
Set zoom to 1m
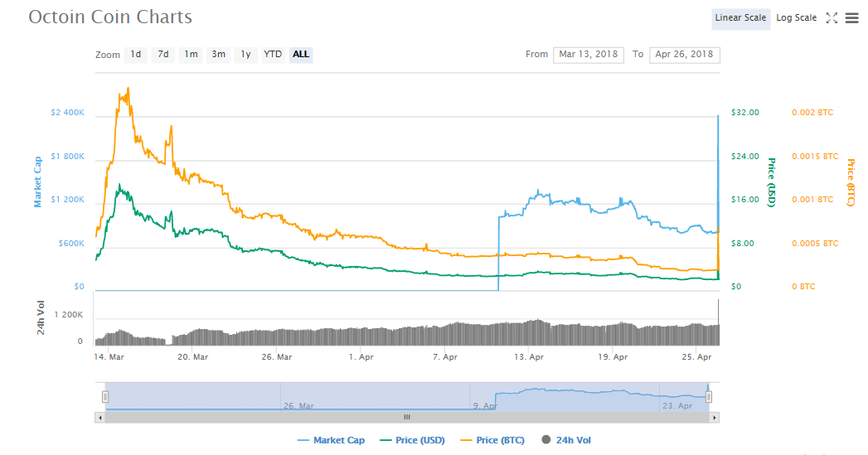[191, 54]
